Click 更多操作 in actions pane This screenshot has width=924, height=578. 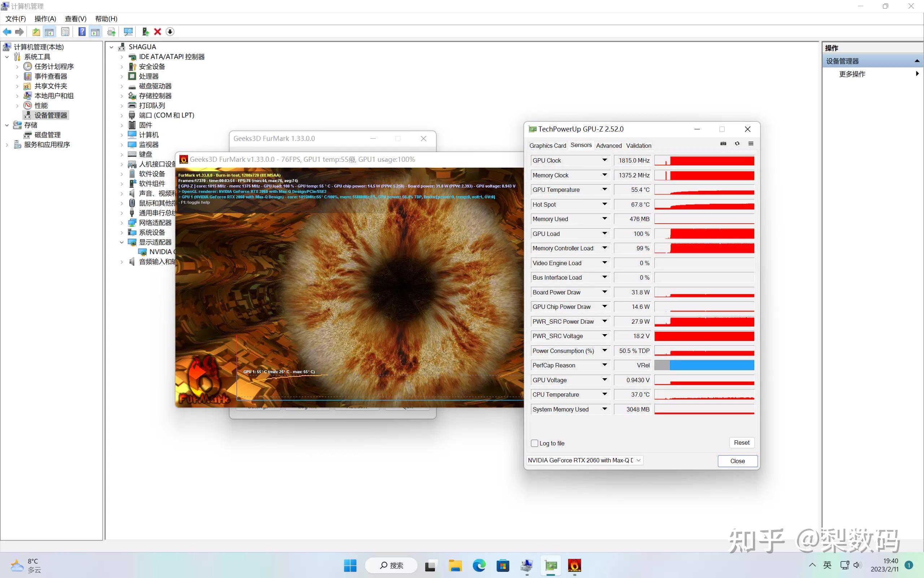pos(852,74)
